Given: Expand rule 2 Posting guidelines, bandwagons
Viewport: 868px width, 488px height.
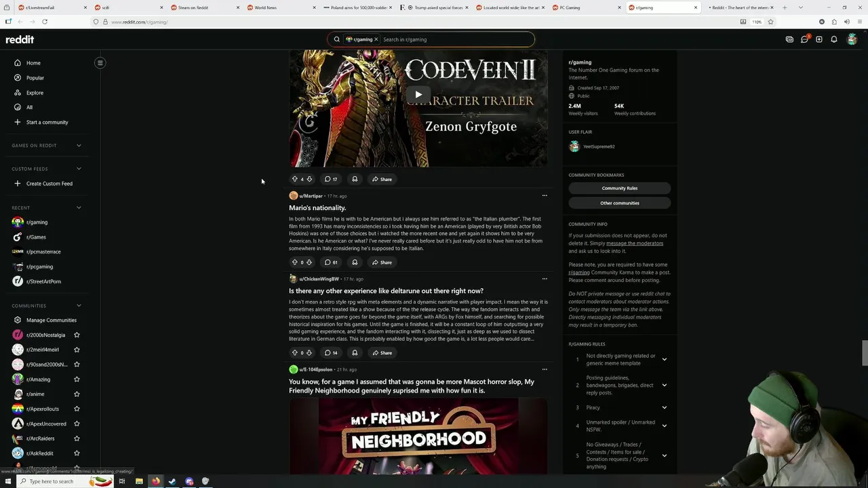Looking at the screenshot, I should (664, 385).
